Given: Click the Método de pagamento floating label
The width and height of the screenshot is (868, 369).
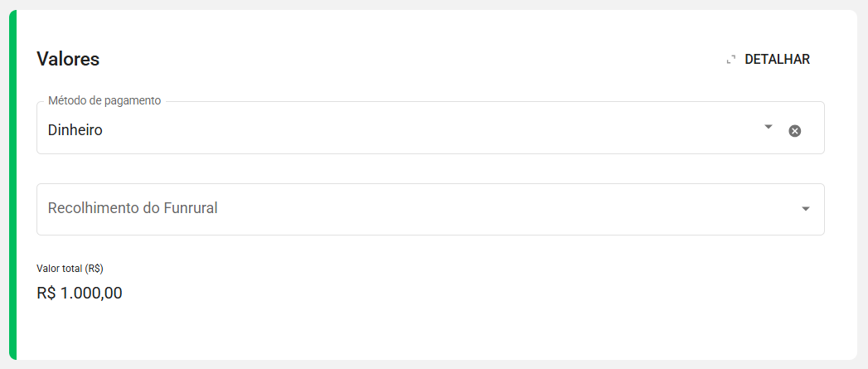Looking at the screenshot, I should (104, 101).
